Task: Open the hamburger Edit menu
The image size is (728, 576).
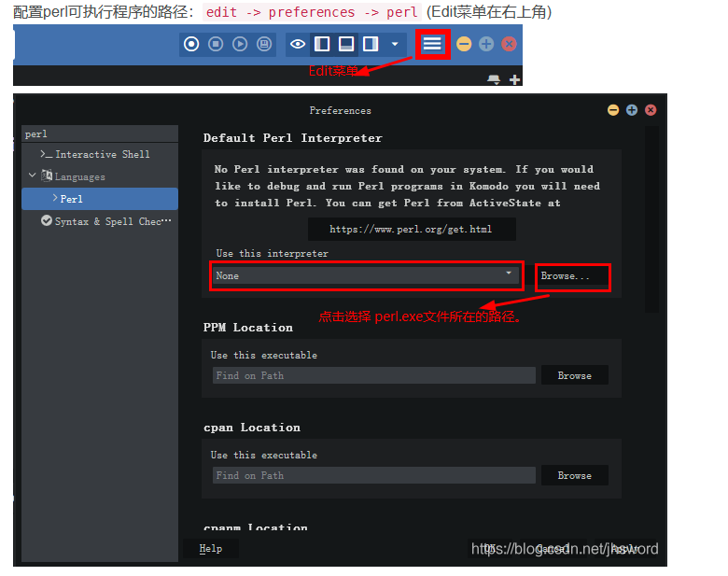Action: tap(432, 44)
